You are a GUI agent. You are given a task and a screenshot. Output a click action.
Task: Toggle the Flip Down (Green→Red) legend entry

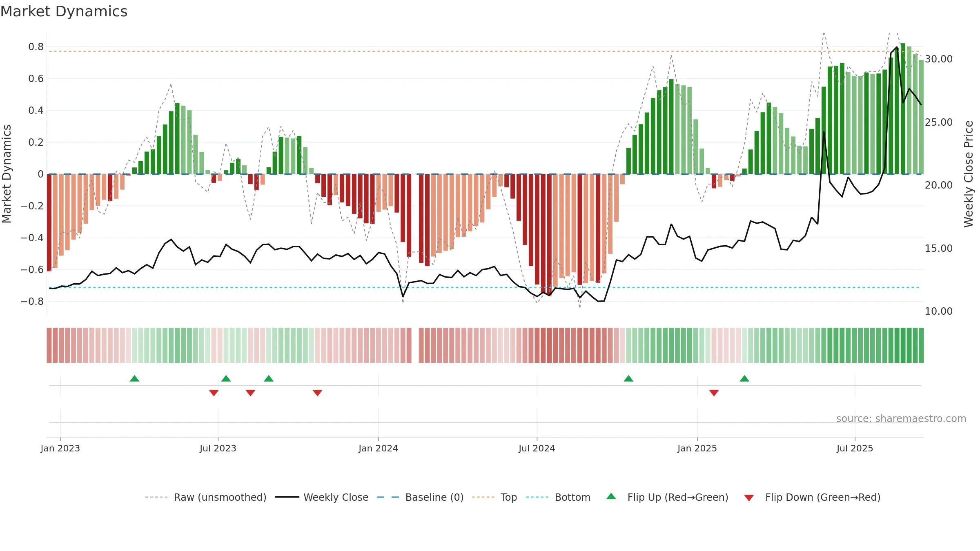[x=812, y=497]
